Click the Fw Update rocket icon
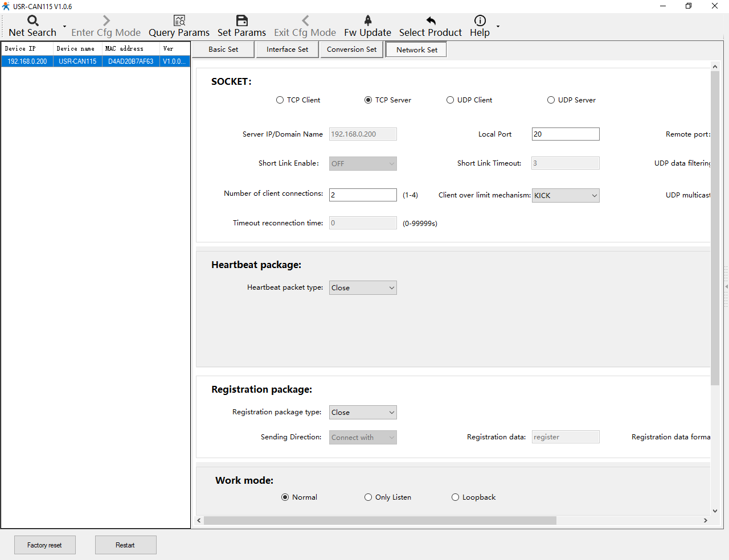 click(367, 21)
